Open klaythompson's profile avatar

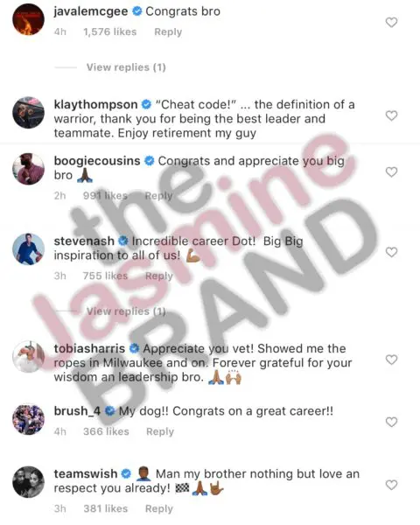(28, 113)
